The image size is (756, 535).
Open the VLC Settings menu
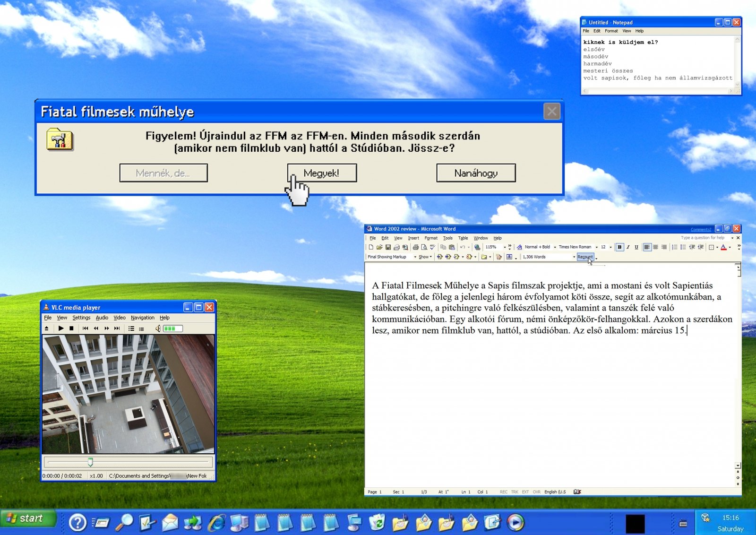(81, 318)
